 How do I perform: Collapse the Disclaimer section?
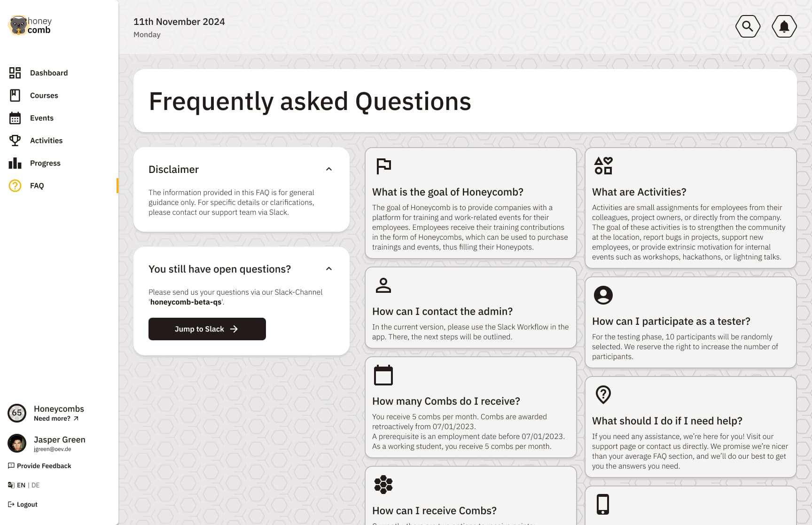[x=329, y=169]
